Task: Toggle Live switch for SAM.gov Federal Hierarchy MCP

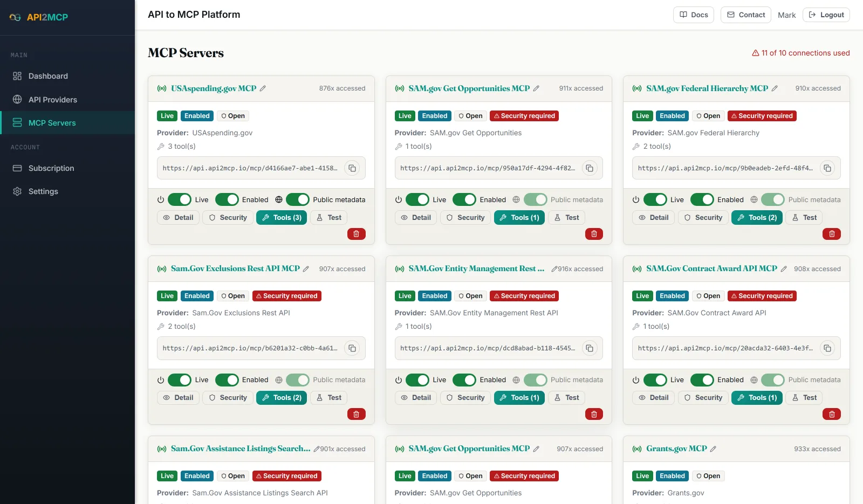Action: tap(655, 199)
